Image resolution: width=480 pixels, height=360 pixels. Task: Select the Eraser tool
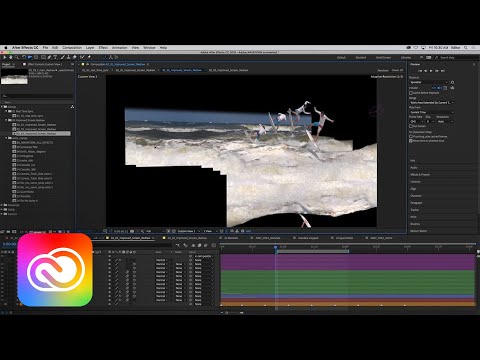click(74, 57)
